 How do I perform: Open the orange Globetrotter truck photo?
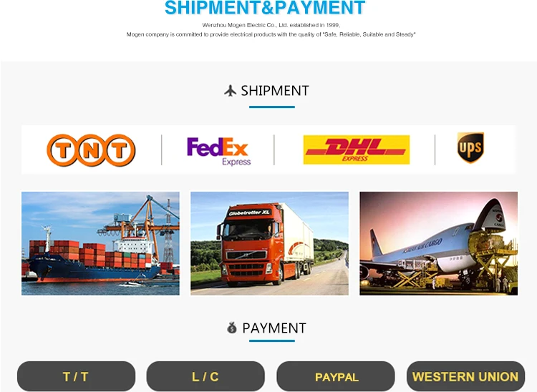(269, 243)
